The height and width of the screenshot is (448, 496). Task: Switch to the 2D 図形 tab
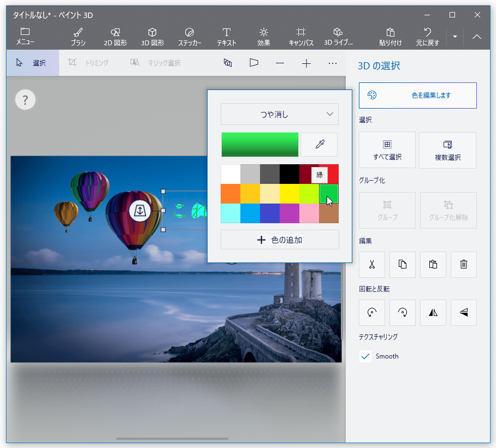tap(115, 37)
